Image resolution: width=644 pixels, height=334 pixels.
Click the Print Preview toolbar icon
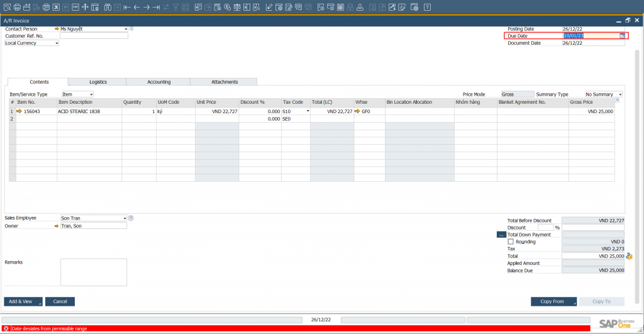[x=8, y=7]
